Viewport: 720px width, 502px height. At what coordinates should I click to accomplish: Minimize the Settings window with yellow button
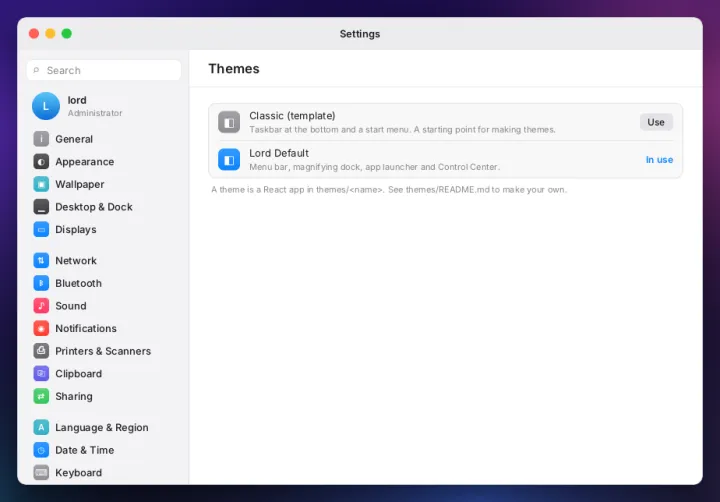(x=51, y=34)
